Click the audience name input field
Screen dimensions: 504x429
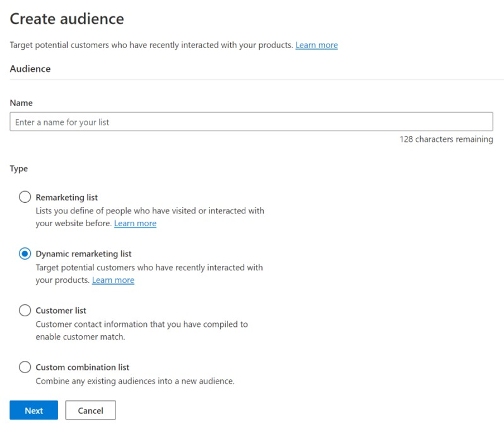[x=251, y=122]
